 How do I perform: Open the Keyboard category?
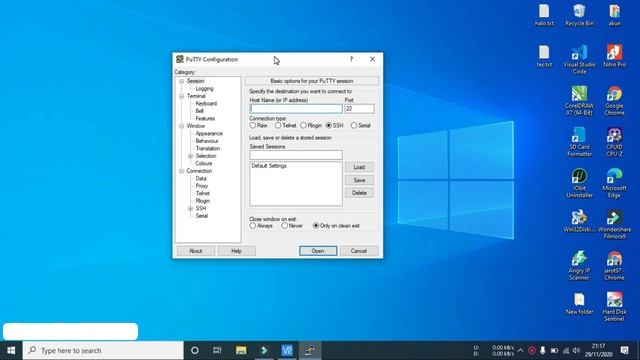[x=206, y=104]
